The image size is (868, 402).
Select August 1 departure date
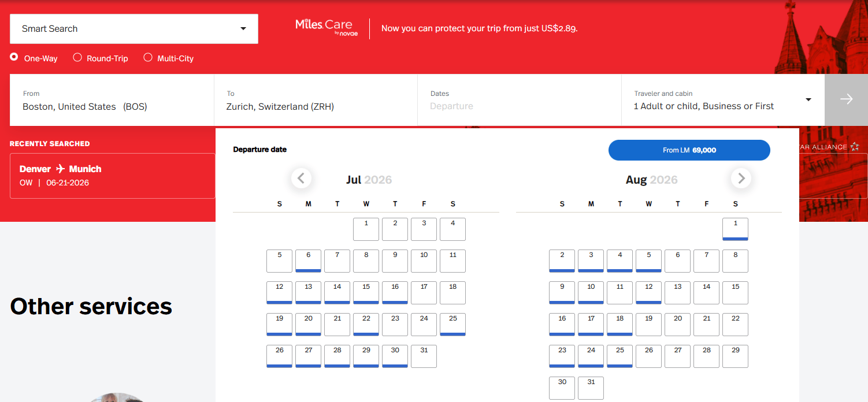735,229
